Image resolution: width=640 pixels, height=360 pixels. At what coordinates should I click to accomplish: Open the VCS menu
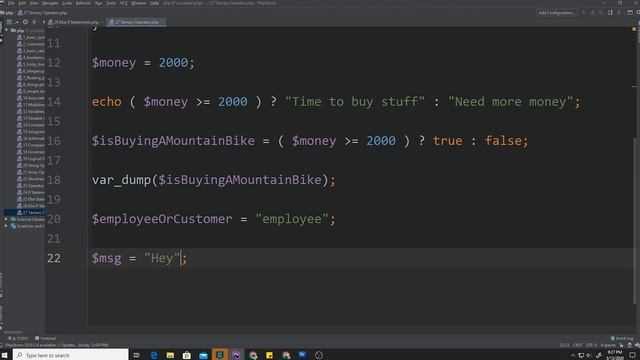[x=123, y=3]
